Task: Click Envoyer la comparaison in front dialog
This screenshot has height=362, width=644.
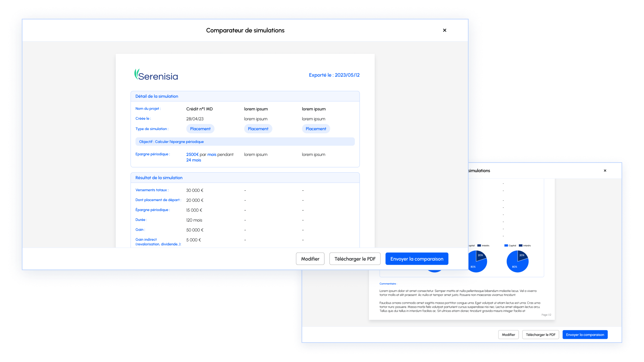Action: (x=417, y=259)
